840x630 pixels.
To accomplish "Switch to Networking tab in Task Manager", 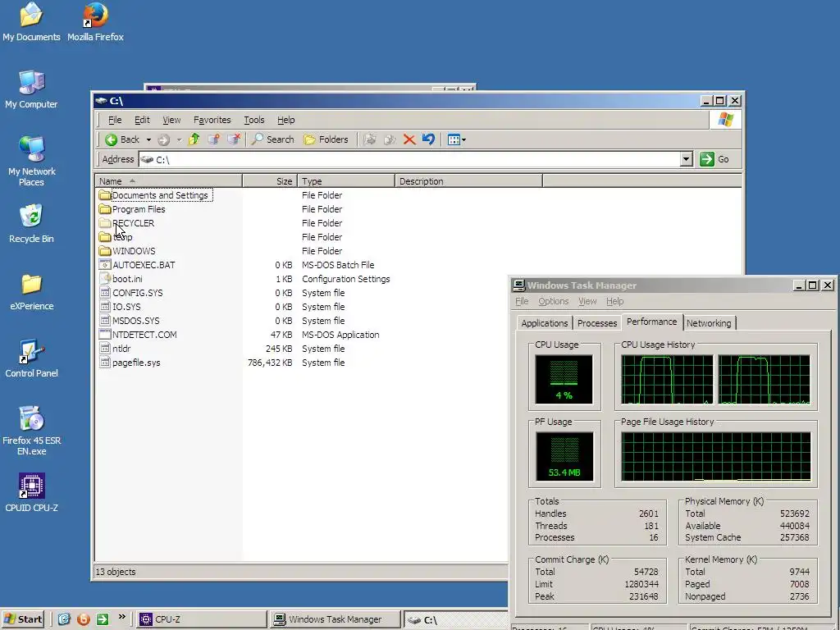I will coord(709,323).
